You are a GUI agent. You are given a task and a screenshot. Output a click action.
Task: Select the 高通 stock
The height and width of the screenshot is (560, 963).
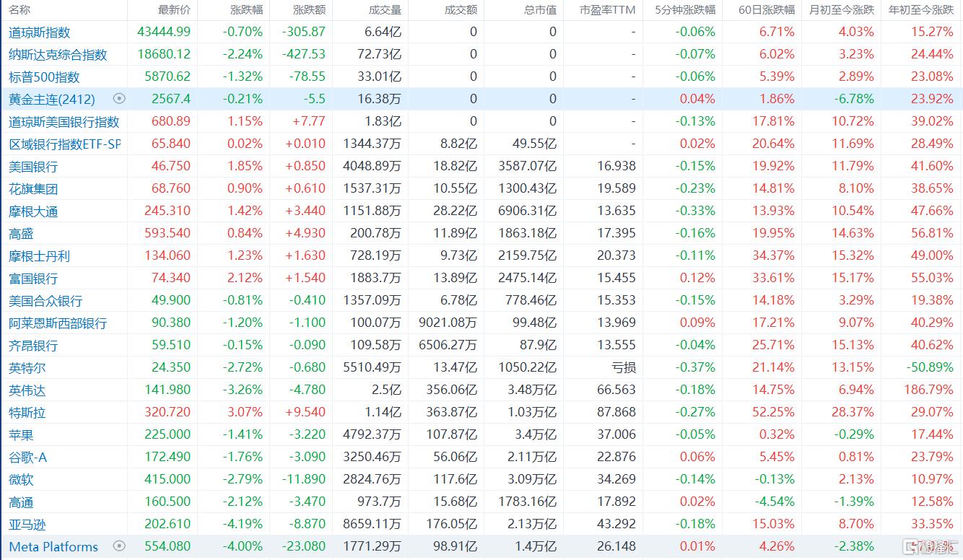pyautogui.click(x=21, y=502)
